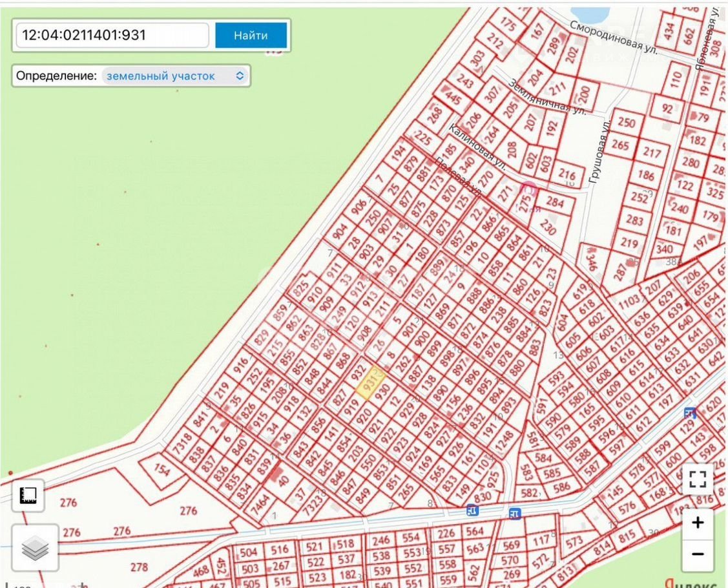Switch the map to fullscreen mode
The width and height of the screenshot is (728, 588).
[697, 479]
